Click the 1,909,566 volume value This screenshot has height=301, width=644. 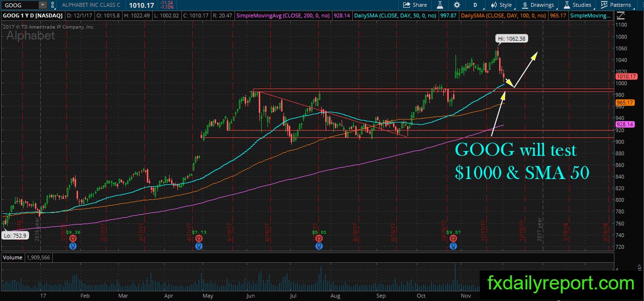39,257
